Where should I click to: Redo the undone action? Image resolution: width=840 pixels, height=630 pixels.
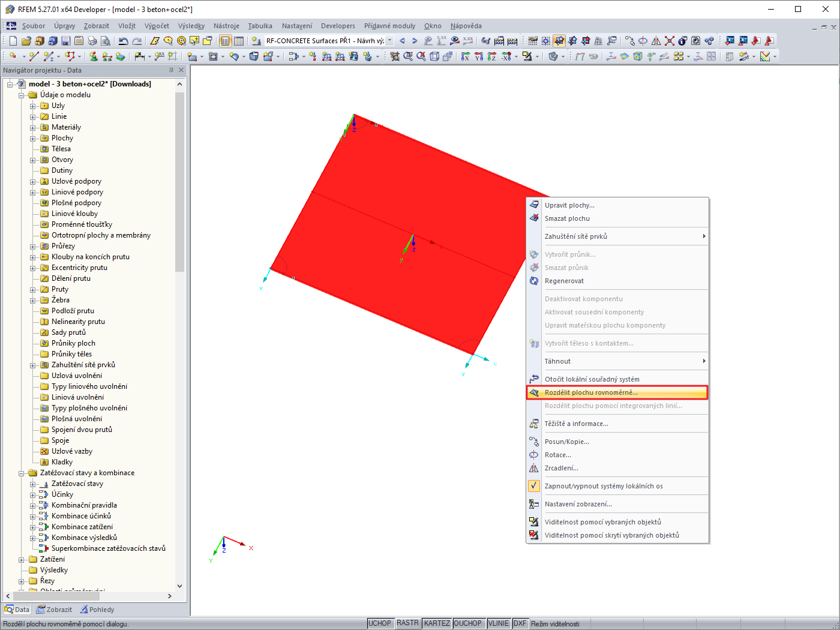[137, 41]
